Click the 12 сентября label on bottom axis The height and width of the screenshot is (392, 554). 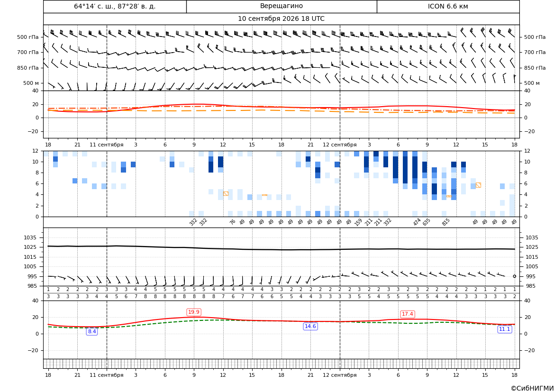[339, 375]
